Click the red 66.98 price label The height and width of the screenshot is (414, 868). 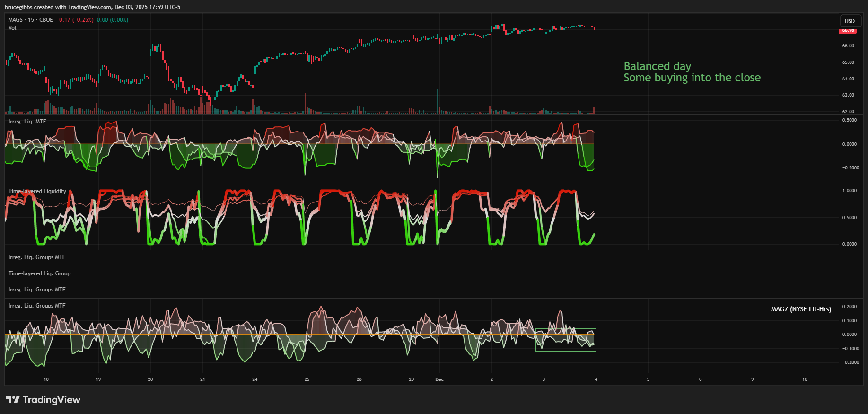848,31
